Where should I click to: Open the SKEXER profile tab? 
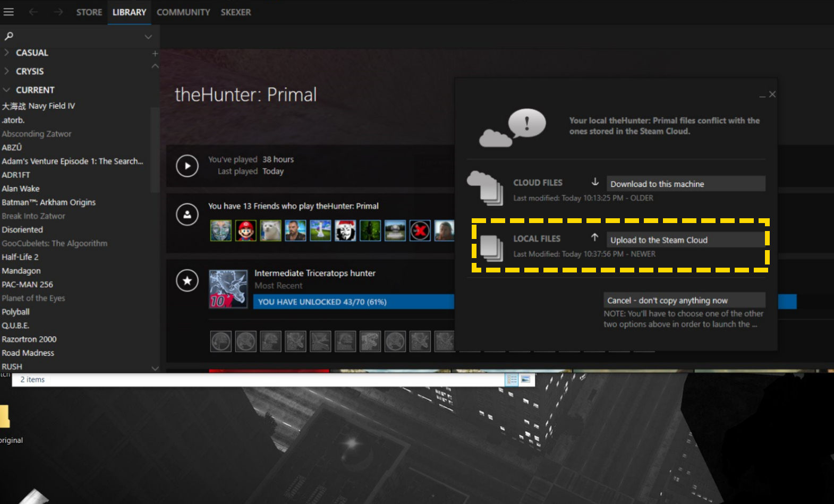click(x=236, y=12)
